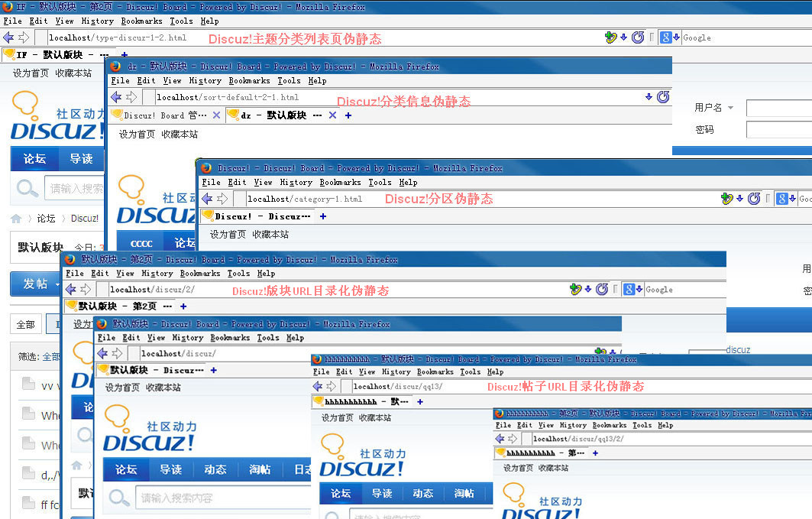Click the back navigation arrow in topmost window
812x519 pixels.
coord(11,37)
